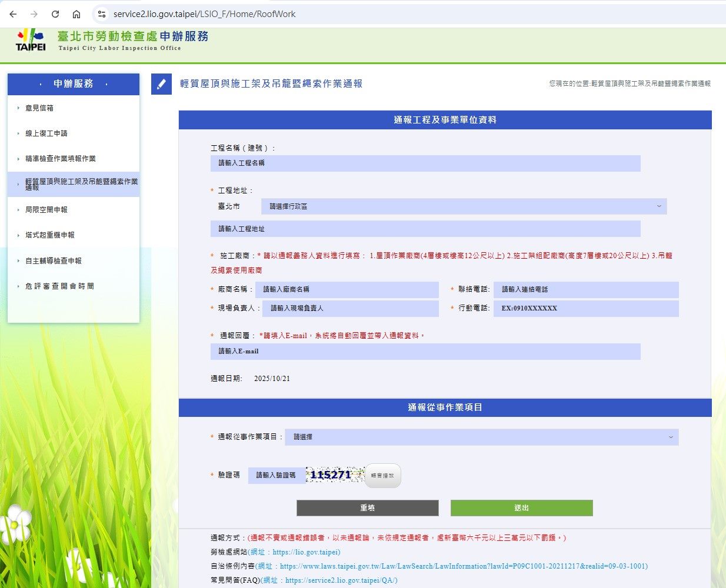Viewport: 726px width, 588px height.
Task: Go to 局限空間申報 in sidebar
Action: click(x=46, y=210)
